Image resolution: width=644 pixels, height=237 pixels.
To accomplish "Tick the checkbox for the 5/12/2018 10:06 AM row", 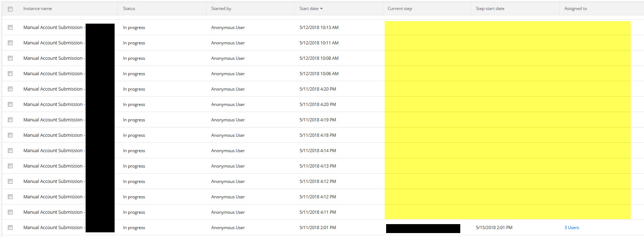I will [x=10, y=74].
